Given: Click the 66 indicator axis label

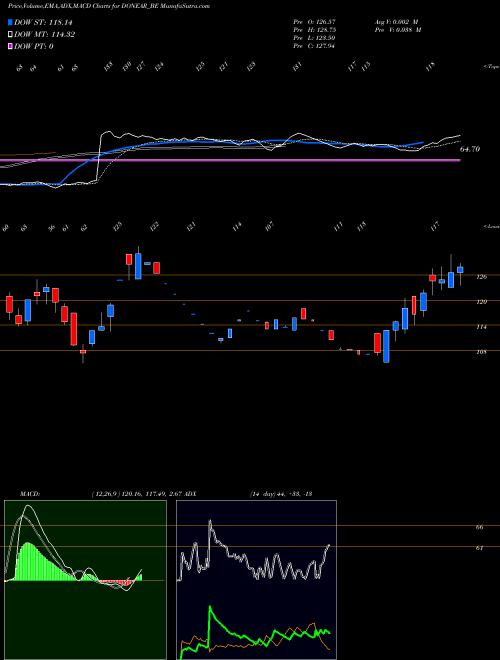Looking at the screenshot, I should pos(479,527).
